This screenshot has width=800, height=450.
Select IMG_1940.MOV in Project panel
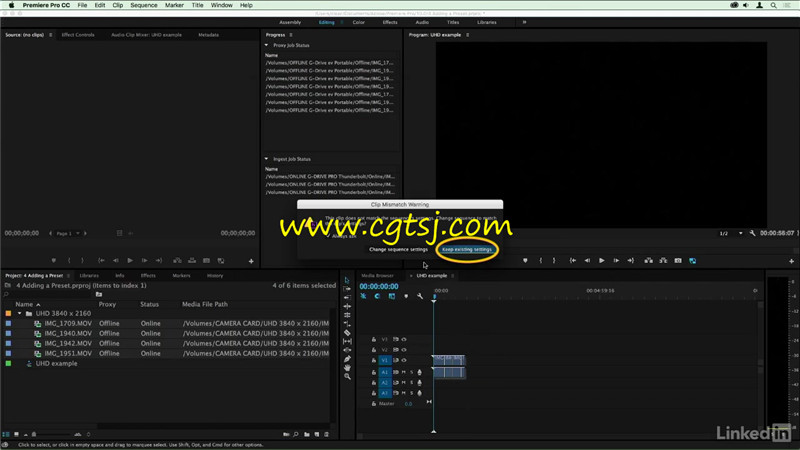click(x=68, y=333)
